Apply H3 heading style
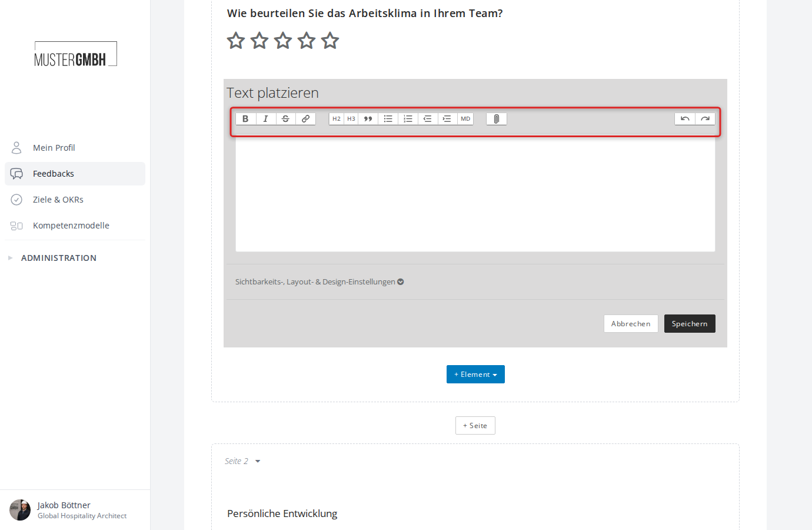 pyautogui.click(x=351, y=119)
